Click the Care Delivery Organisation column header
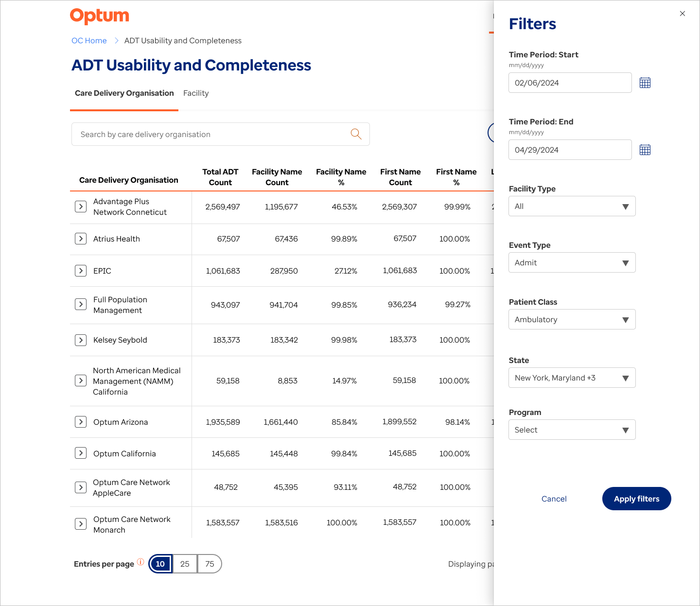This screenshot has height=606, width=700. 129,180
